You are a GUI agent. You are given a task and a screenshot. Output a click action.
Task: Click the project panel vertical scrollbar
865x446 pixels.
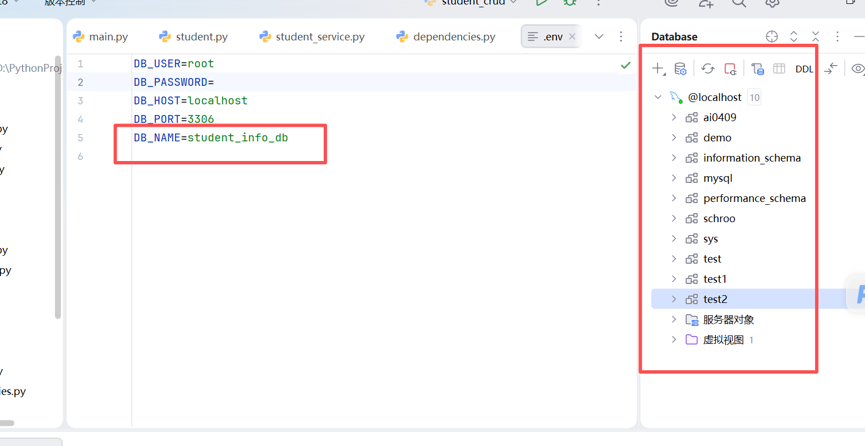[x=57, y=187]
